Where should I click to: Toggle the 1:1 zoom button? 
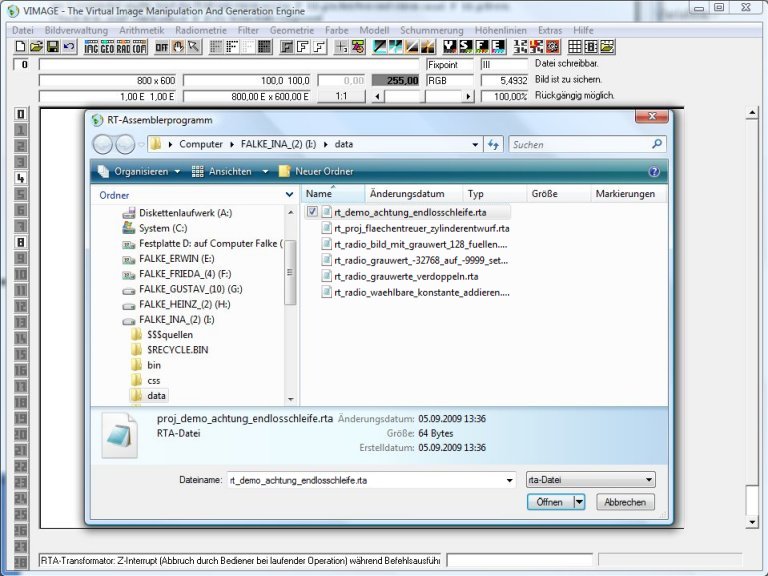pos(341,96)
